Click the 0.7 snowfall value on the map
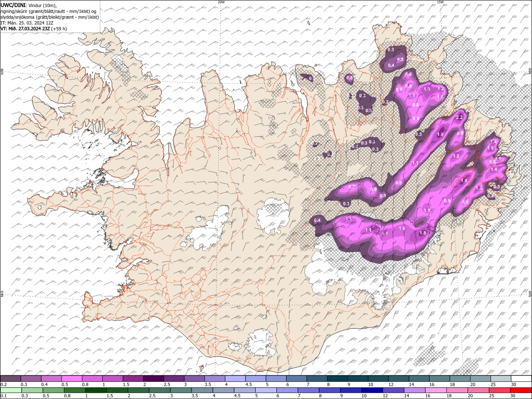This screenshot has width=532, height=399. click(x=351, y=187)
